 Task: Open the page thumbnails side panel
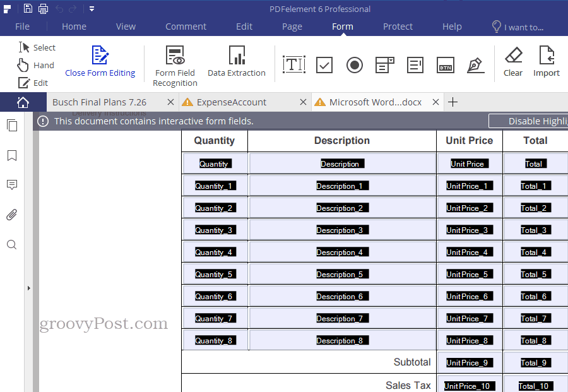(x=12, y=126)
